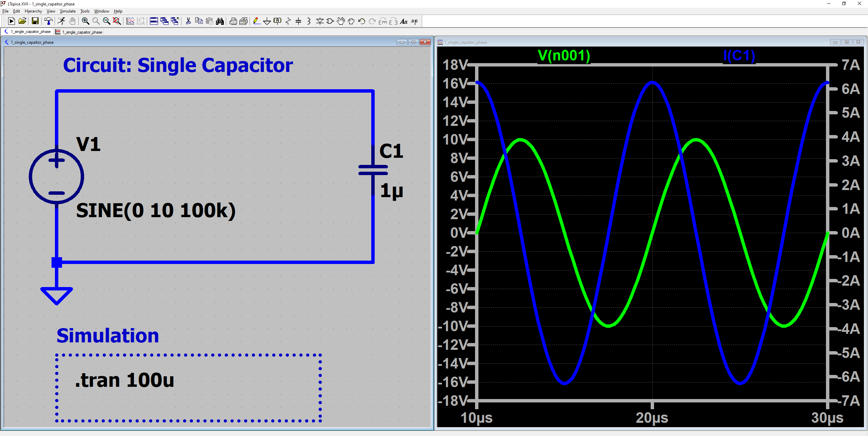The height and width of the screenshot is (436, 868).
Task: Open the Control Panel hammer icon
Action: (x=48, y=21)
